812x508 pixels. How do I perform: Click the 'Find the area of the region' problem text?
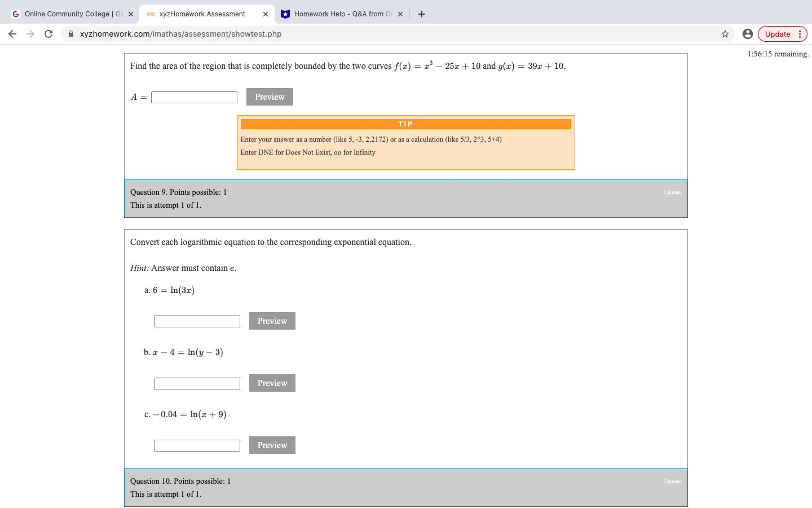click(347, 66)
